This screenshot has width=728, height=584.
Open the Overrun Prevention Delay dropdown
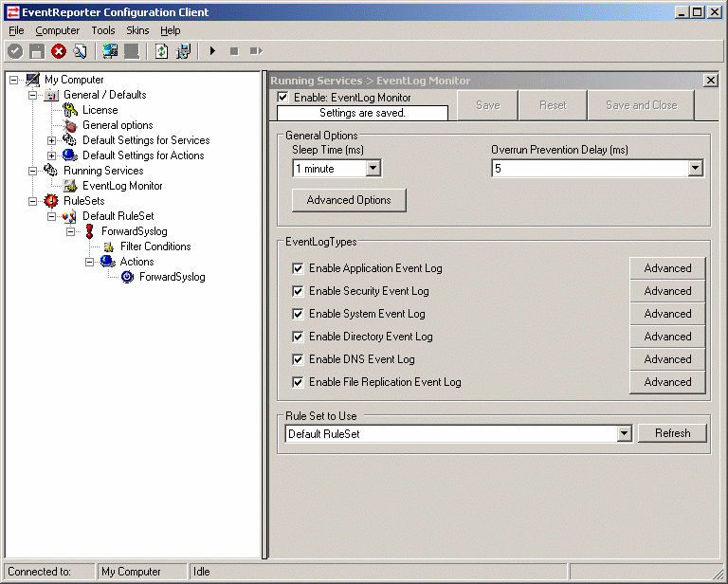695,169
